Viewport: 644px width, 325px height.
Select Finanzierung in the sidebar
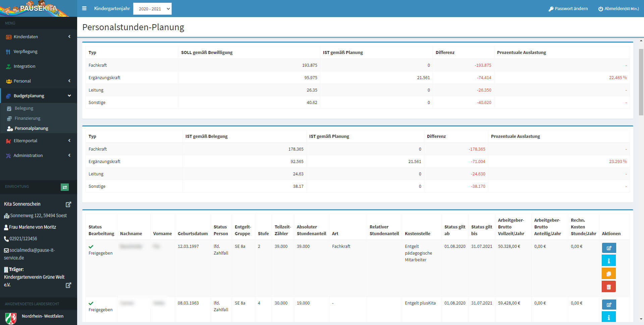[x=27, y=118]
